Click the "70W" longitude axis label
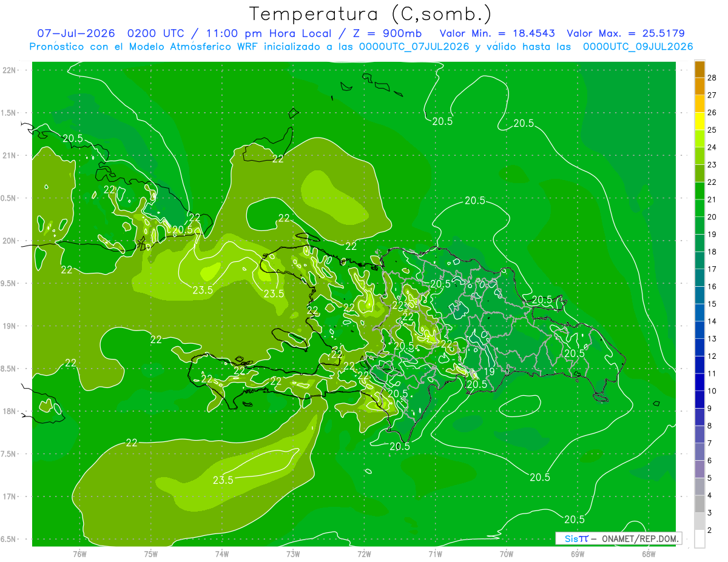This screenshot has height=562, width=728. (506, 554)
